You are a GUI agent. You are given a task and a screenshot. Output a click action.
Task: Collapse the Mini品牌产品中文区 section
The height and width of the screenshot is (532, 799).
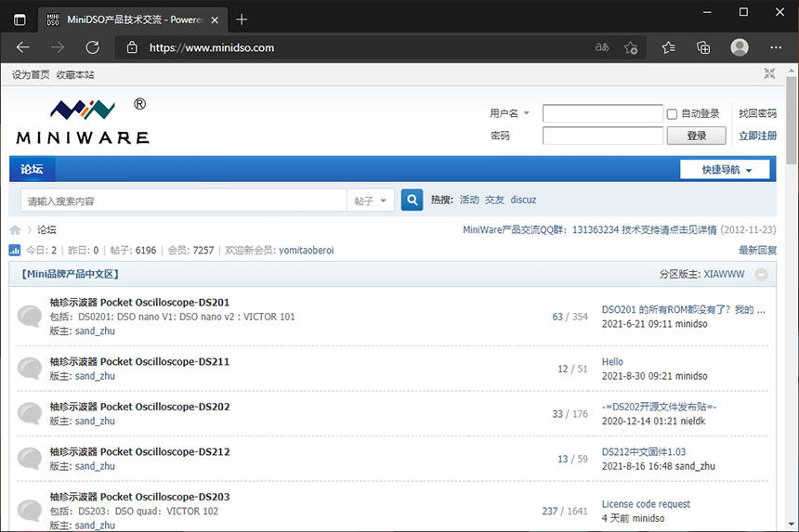point(761,275)
